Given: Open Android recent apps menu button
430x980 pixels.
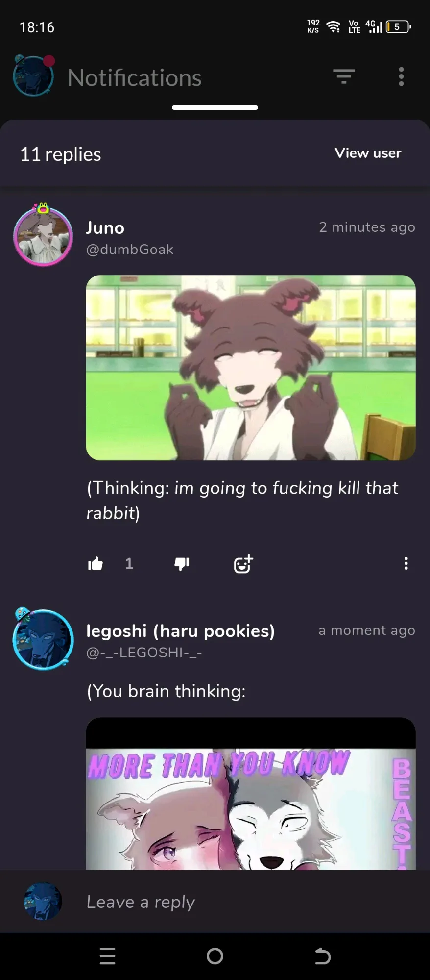Looking at the screenshot, I should point(107,956).
